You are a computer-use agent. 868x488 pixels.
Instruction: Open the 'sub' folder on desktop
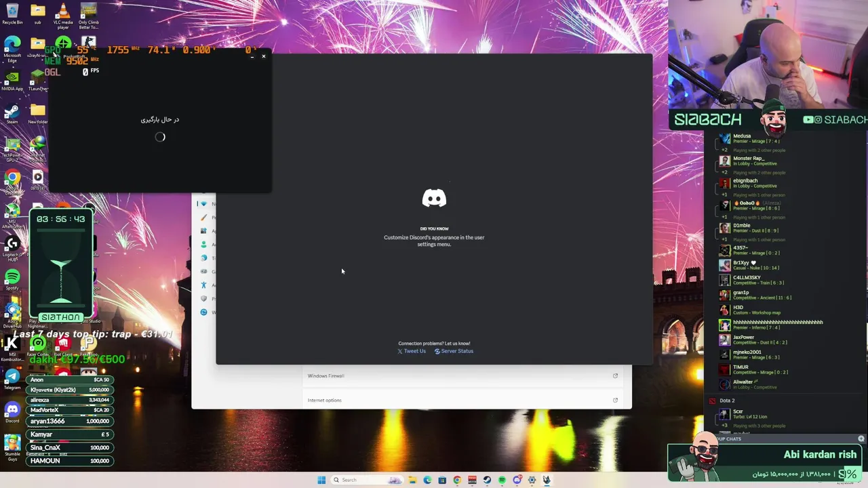click(37, 14)
